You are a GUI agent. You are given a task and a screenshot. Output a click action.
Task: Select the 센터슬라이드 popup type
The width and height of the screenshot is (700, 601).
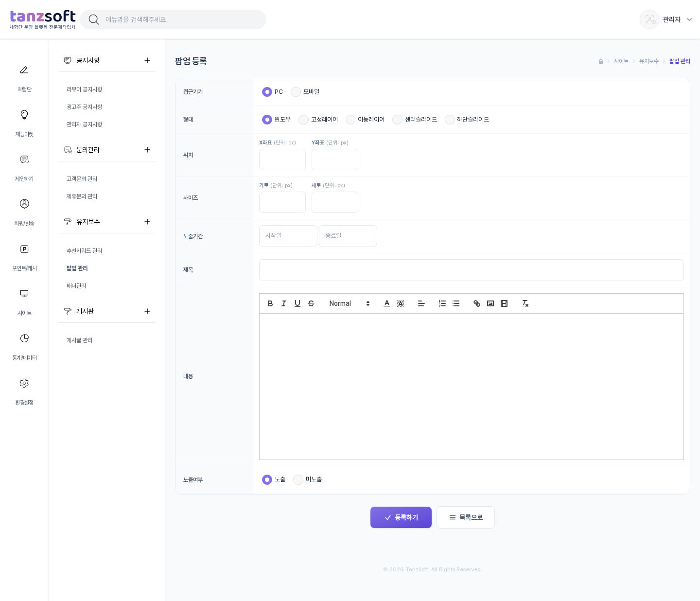(x=398, y=120)
